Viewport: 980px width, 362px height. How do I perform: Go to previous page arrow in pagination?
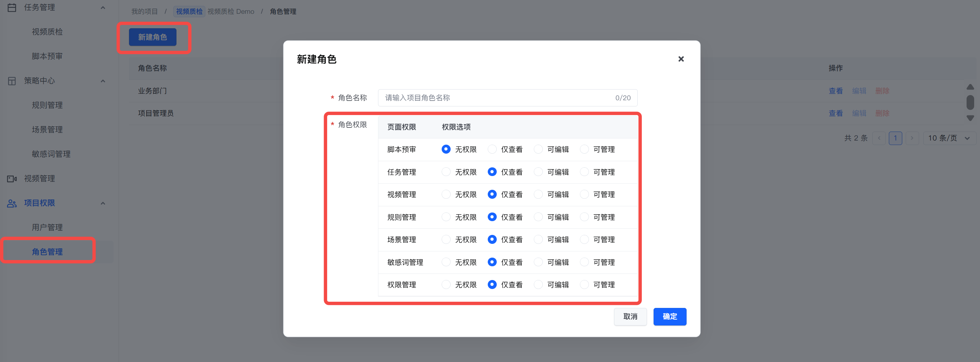879,138
